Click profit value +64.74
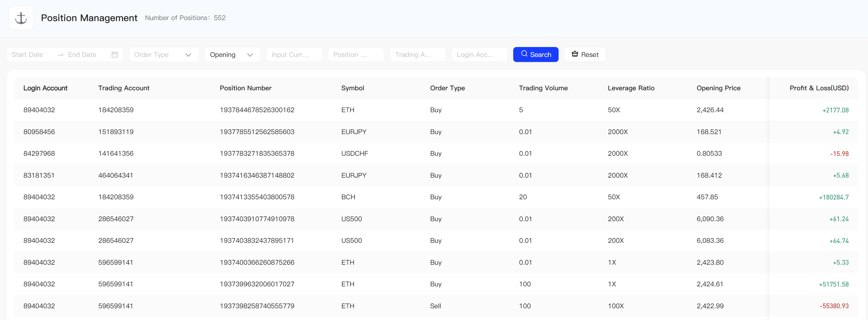The image size is (868, 320). tap(839, 241)
